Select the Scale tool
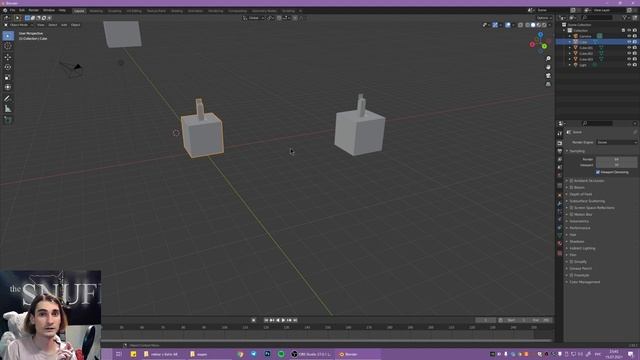The image size is (640, 360). pos(8,77)
